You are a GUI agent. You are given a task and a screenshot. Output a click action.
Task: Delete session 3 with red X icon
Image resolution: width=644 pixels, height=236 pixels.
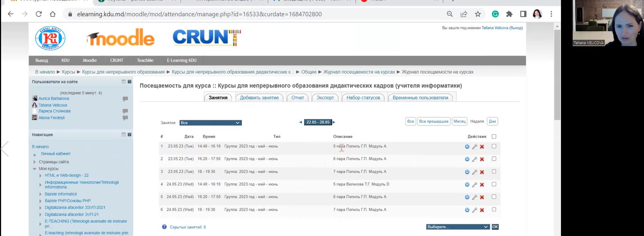tap(482, 172)
